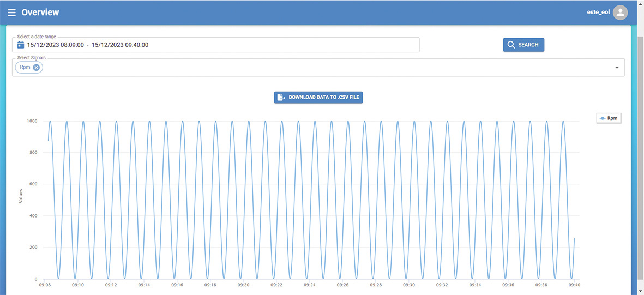Expand the Select Signals dropdown arrow
The width and height of the screenshot is (644, 295).
click(617, 68)
